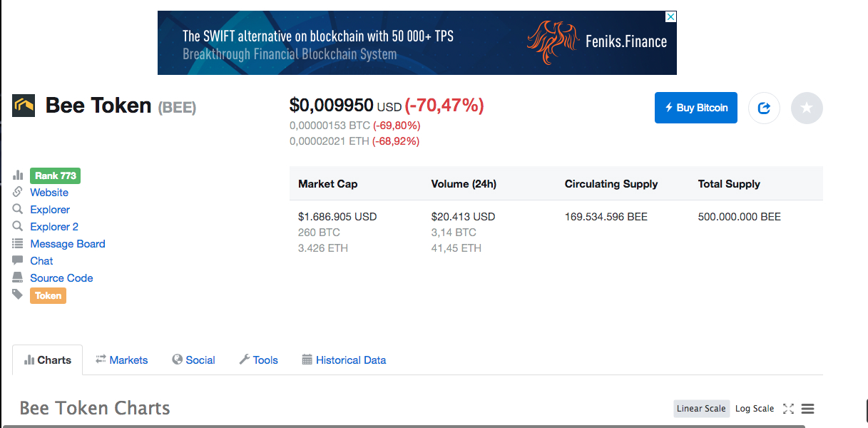This screenshot has width=868, height=428.
Task: Open the Website link
Action: click(x=49, y=193)
